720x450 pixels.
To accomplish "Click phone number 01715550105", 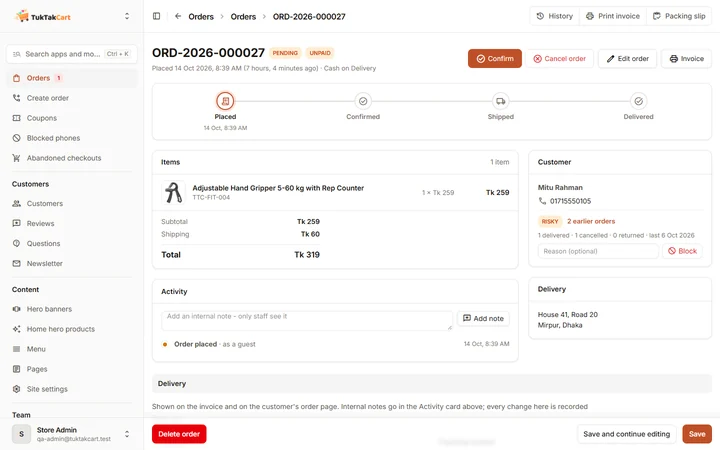I will [570, 201].
